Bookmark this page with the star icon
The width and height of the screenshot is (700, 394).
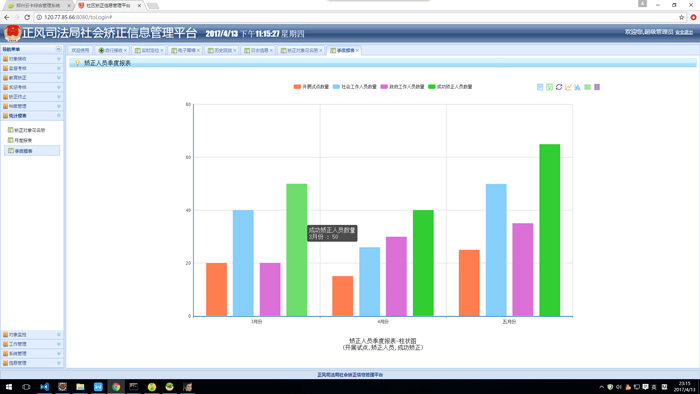click(681, 17)
